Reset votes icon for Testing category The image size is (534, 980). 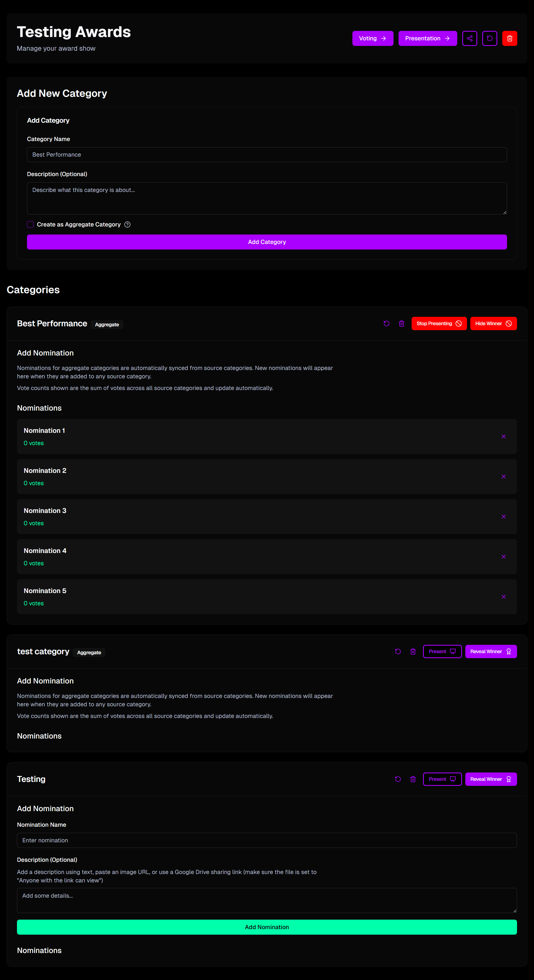click(x=398, y=779)
